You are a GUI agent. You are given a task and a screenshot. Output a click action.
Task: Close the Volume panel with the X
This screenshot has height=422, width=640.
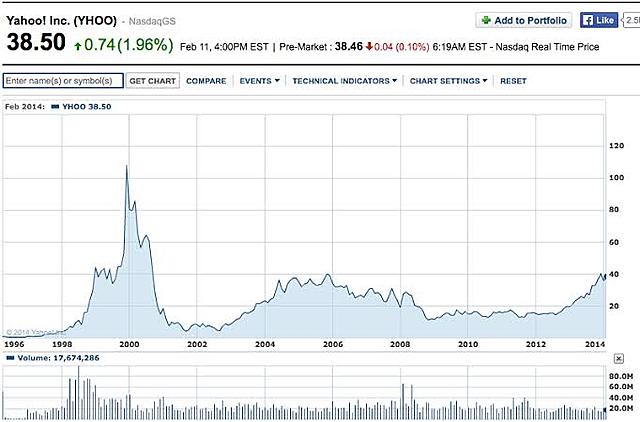tap(619, 359)
